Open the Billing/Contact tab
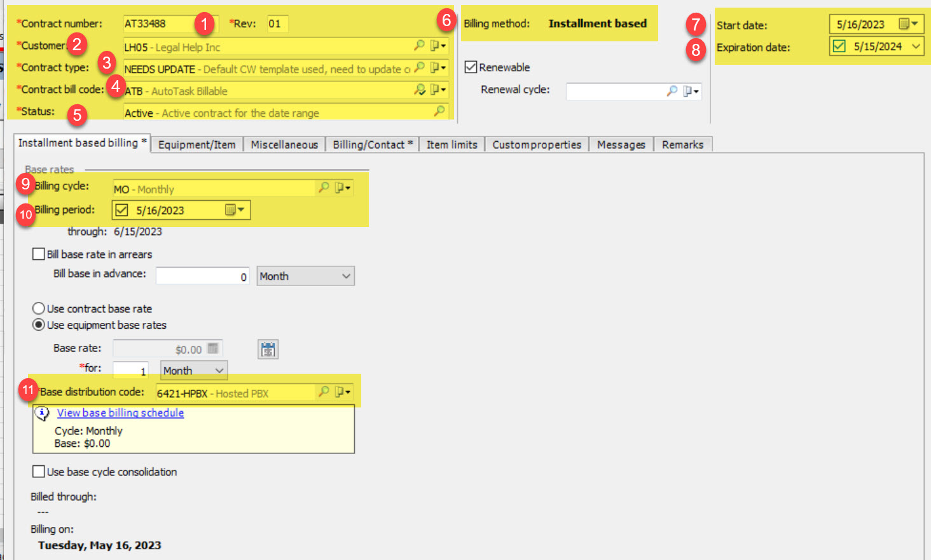The height and width of the screenshot is (560, 931). [x=373, y=145]
